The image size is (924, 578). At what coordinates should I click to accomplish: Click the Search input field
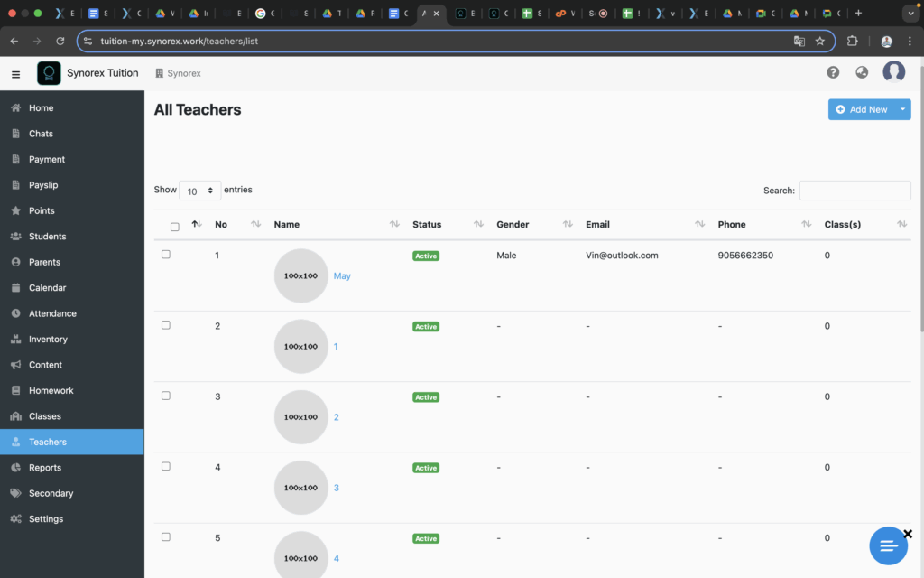point(855,191)
